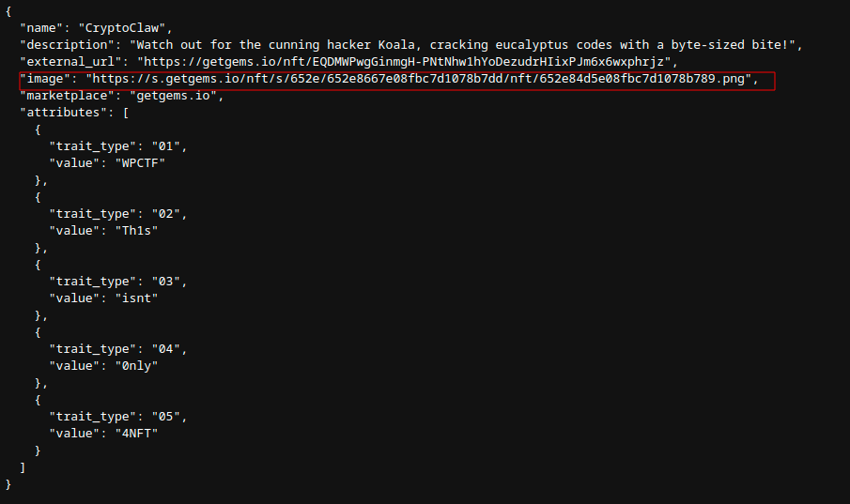Image resolution: width=850 pixels, height=504 pixels.
Task: Click trait_type 05 entry
Action: (x=118, y=417)
